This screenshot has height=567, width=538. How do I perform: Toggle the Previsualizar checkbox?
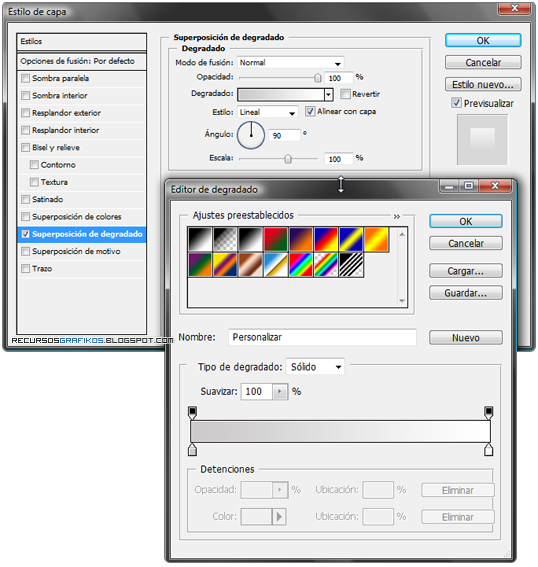(x=456, y=103)
